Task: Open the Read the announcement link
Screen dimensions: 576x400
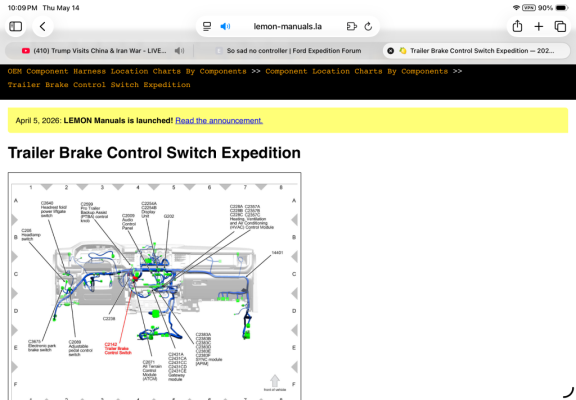Action: (219, 120)
